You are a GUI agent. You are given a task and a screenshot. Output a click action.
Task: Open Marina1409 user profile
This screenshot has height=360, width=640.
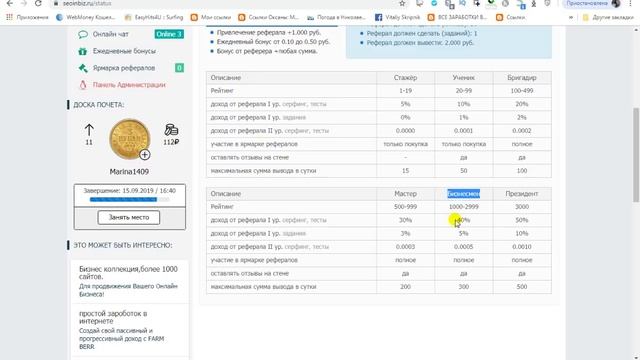(x=129, y=172)
